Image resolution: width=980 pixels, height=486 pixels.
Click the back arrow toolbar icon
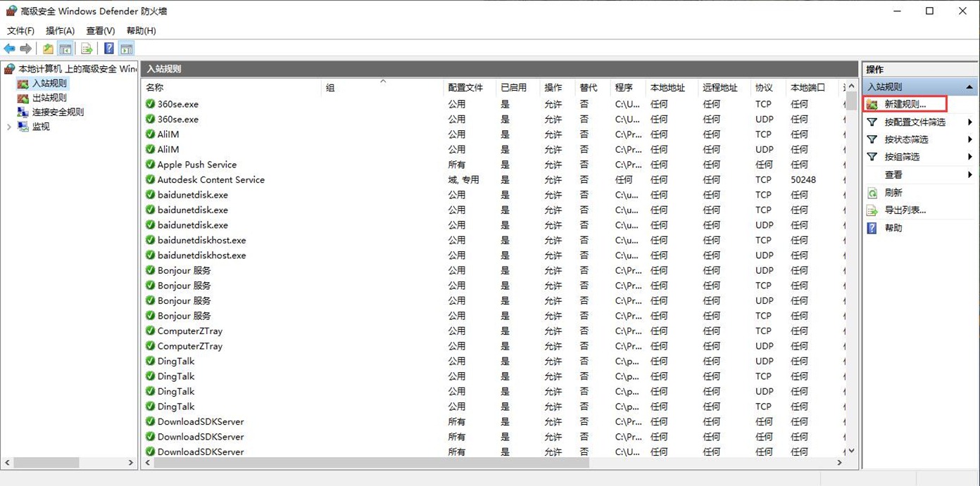9,49
